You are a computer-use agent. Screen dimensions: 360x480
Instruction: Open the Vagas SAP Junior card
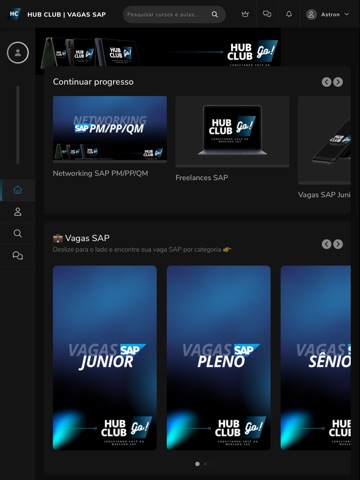pyautogui.click(x=105, y=358)
